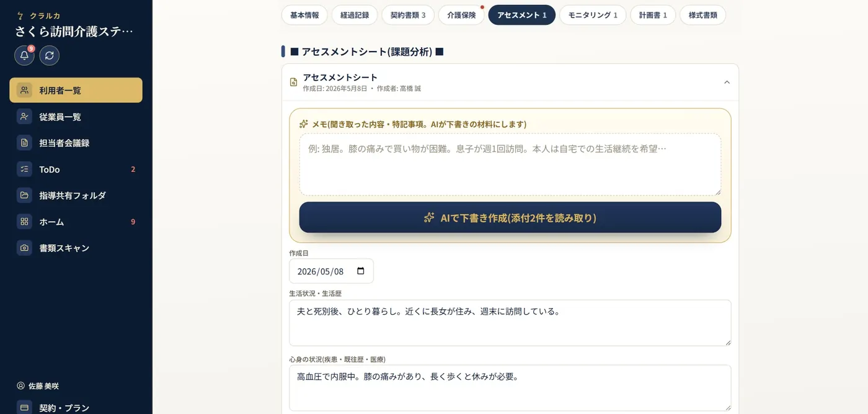
Task: Click the 指導共有フォルダ folder icon
Action: click(x=24, y=195)
